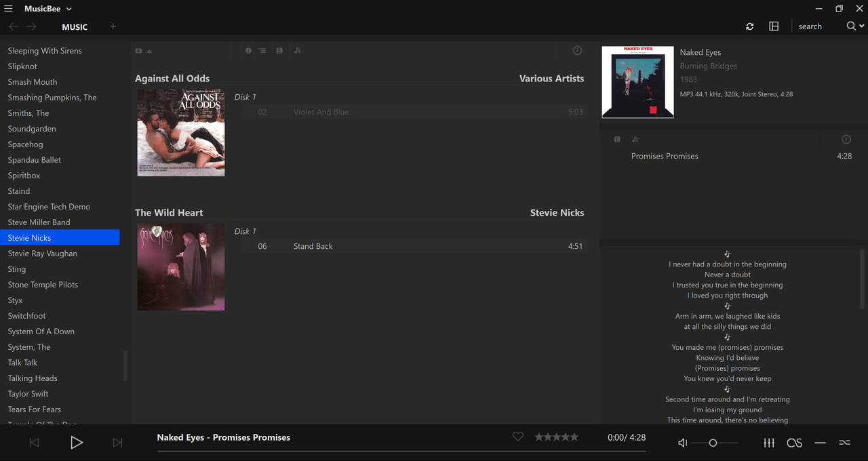Click the track number list header icon
The image size is (868, 461).
(262, 51)
